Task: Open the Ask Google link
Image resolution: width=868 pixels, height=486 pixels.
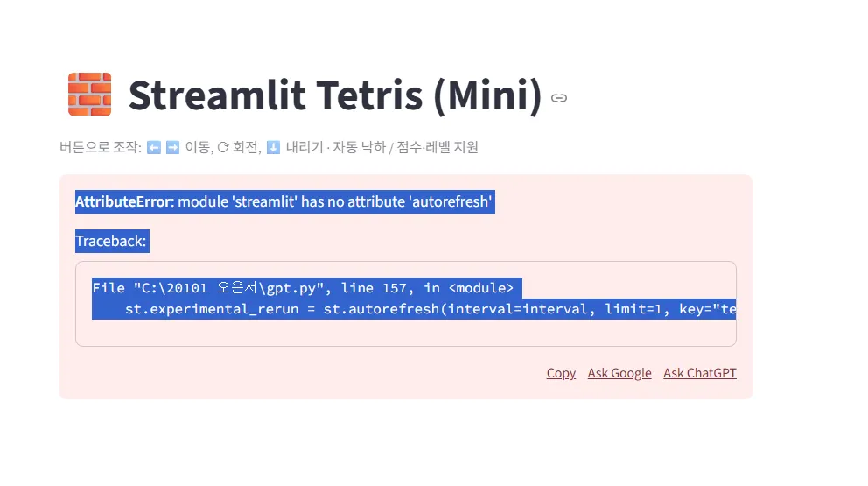Action: point(619,373)
